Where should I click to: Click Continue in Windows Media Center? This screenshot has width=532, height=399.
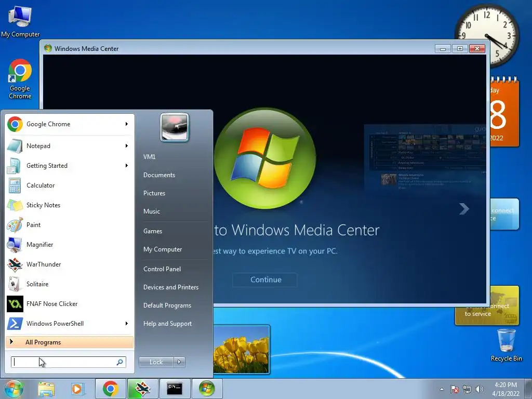[264, 280]
